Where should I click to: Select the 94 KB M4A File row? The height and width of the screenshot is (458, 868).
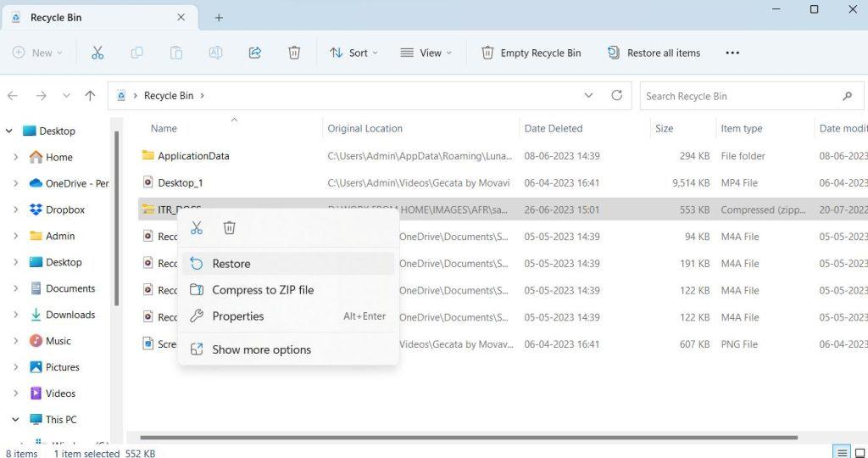[x=503, y=237]
